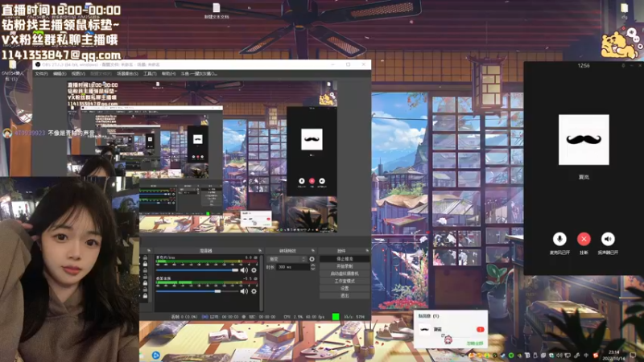Toggle speaker button in the call window
The image size is (644, 362).
[608, 239]
